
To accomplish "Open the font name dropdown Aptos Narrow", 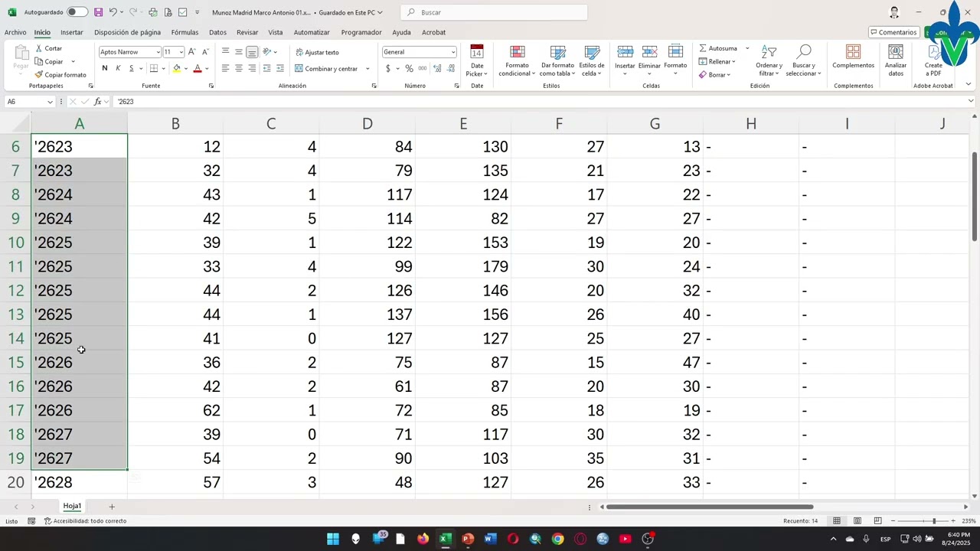I will click(158, 52).
